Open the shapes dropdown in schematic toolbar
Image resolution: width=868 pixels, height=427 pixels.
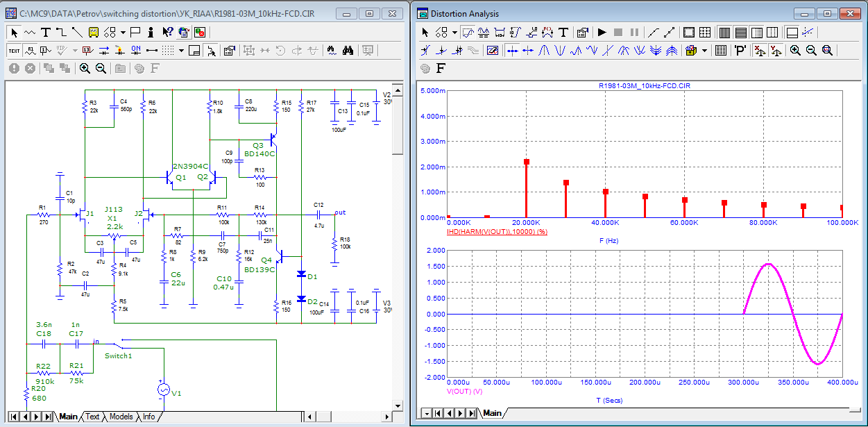pyautogui.click(x=122, y=32)
